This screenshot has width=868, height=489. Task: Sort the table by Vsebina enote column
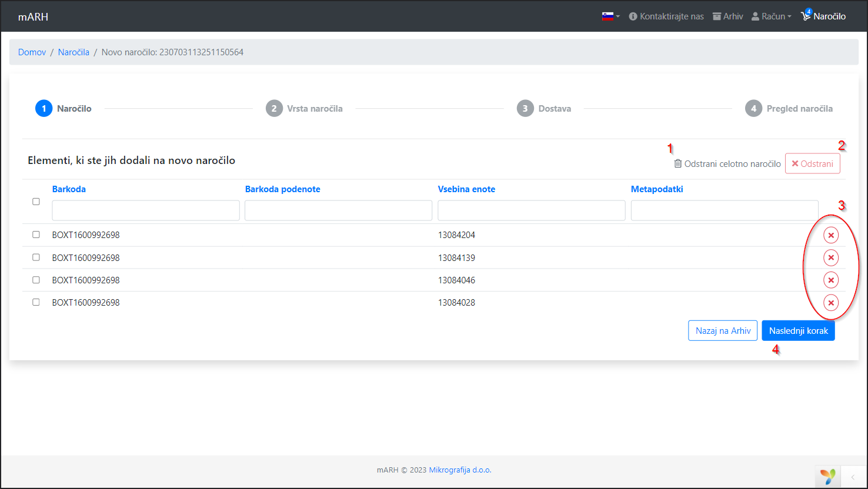click(x=466, y=189)
